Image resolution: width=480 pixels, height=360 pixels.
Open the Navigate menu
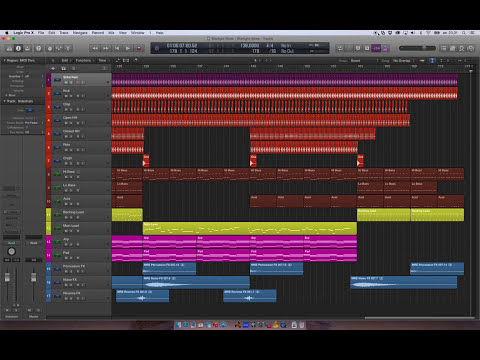pos(80,33)
